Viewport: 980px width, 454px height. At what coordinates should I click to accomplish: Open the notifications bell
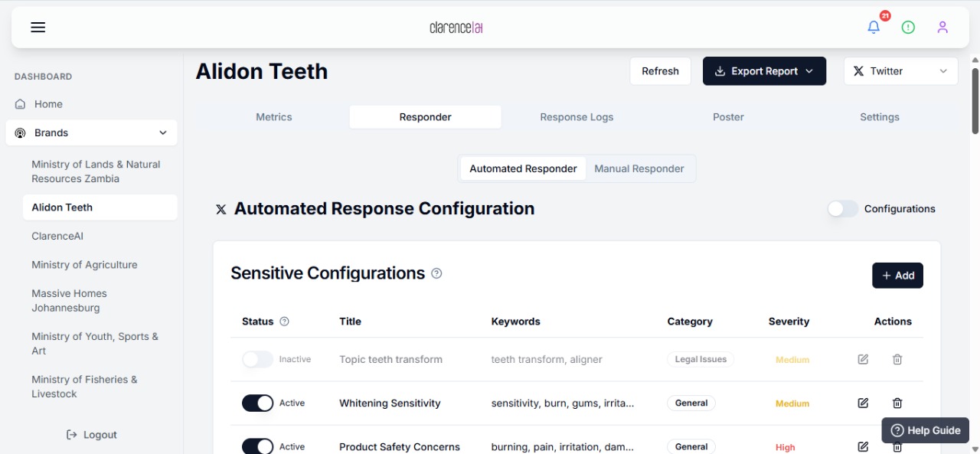click(874, 28)
